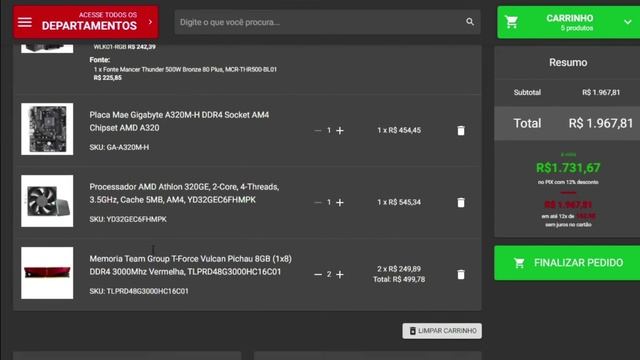Click the search magnifier icon

tap(470, 22)
